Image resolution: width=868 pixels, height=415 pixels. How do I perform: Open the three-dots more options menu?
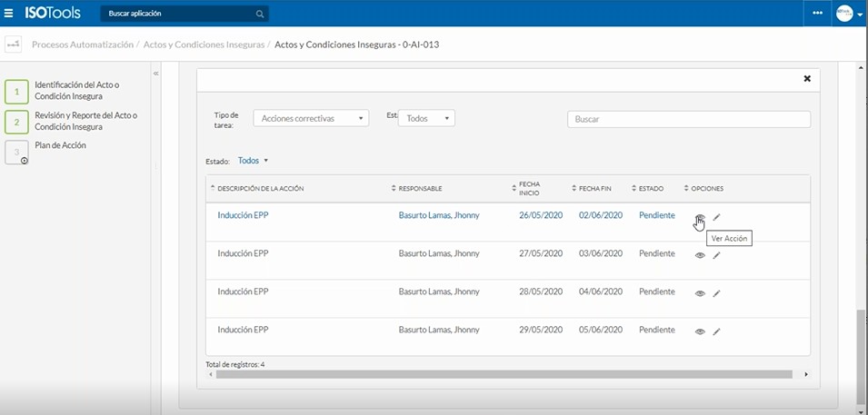coord(817,14)
